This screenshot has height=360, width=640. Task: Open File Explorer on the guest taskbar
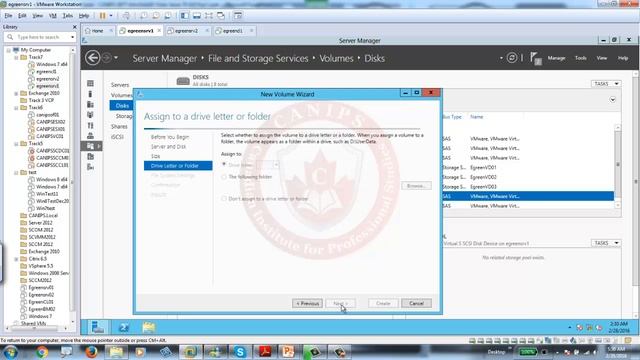149,327
